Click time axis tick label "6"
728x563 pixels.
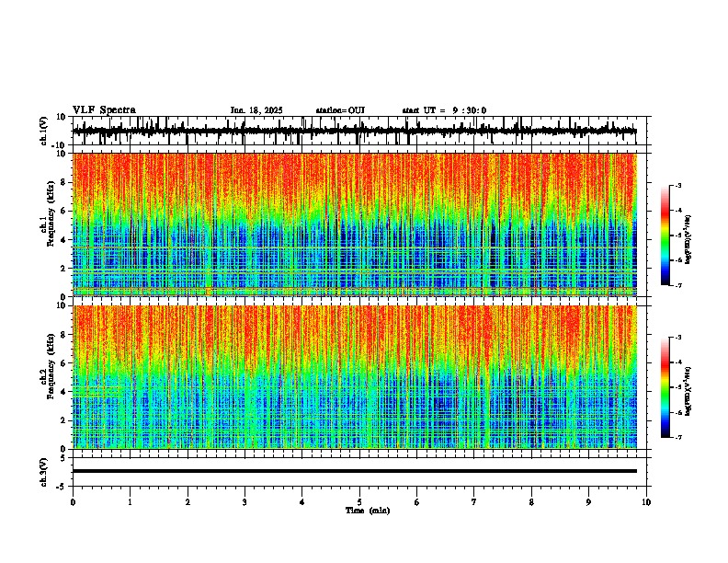coord(417,502)
